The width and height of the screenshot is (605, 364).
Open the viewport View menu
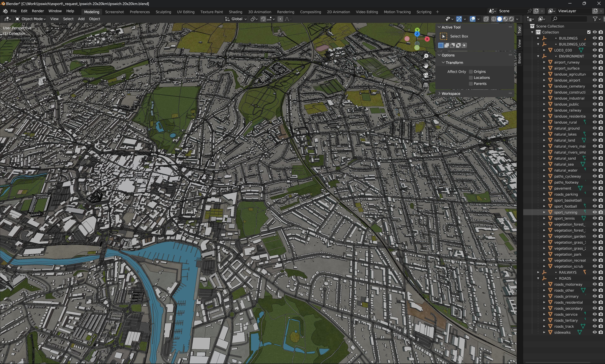55,19
